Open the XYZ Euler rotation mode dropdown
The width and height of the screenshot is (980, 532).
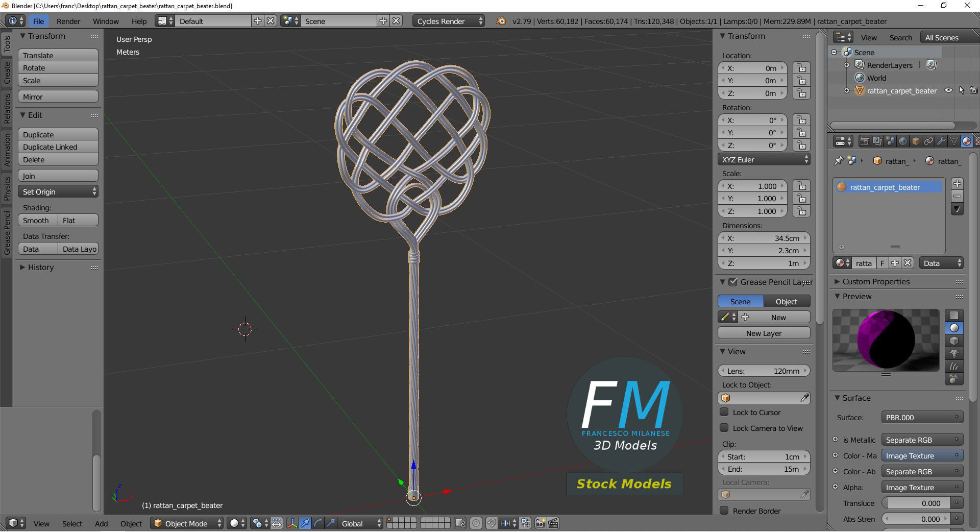(764, 159)
